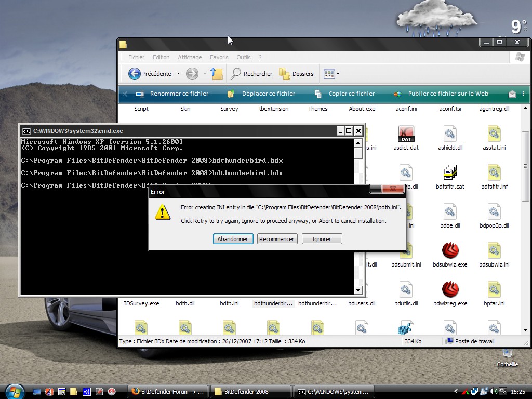Select the bdfsfltr.cat file icon

pyautogui.click(x=450, y=172)
